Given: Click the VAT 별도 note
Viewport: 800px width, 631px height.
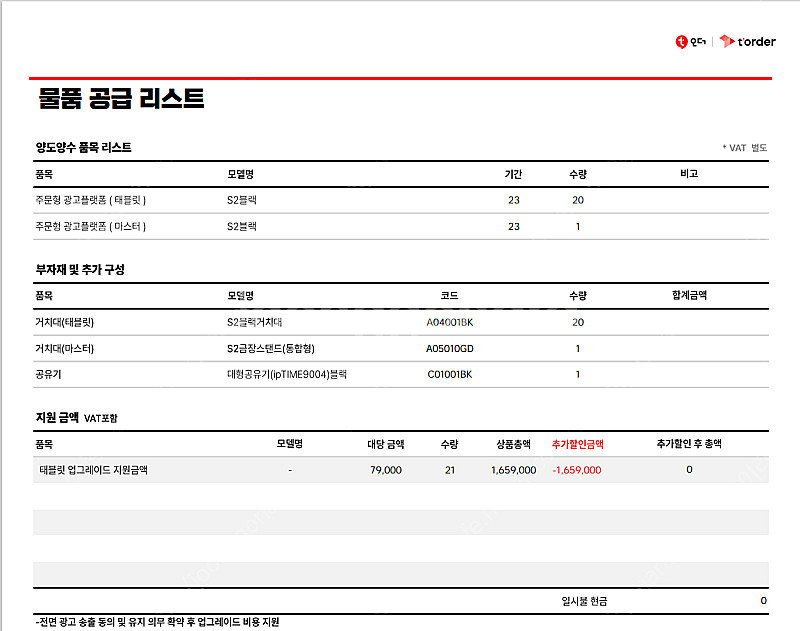Looking at the screenshot, I should [x=744, y=148].
